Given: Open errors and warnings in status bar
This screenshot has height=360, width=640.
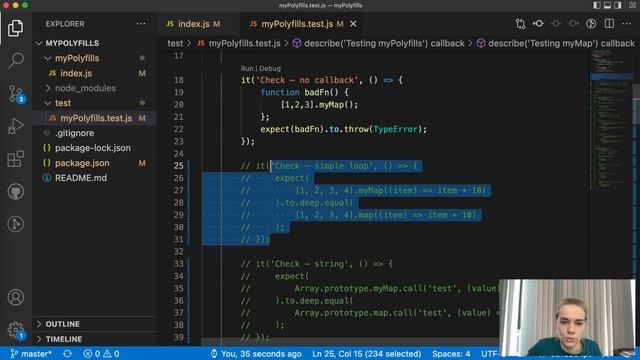Looking at the screenshot, I should pyautogui.click(x=101, y=353).
